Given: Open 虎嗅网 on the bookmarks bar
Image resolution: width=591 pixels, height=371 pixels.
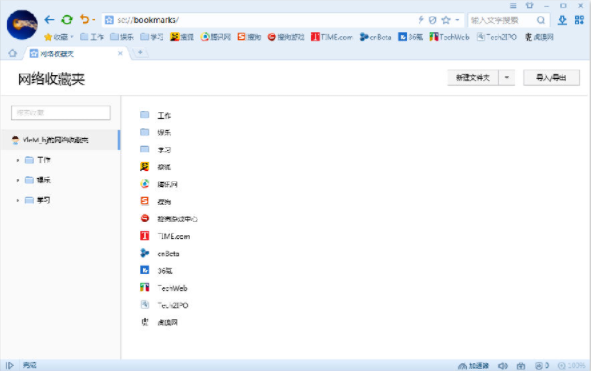Looking at the screenshot, I should coord(539,37).
